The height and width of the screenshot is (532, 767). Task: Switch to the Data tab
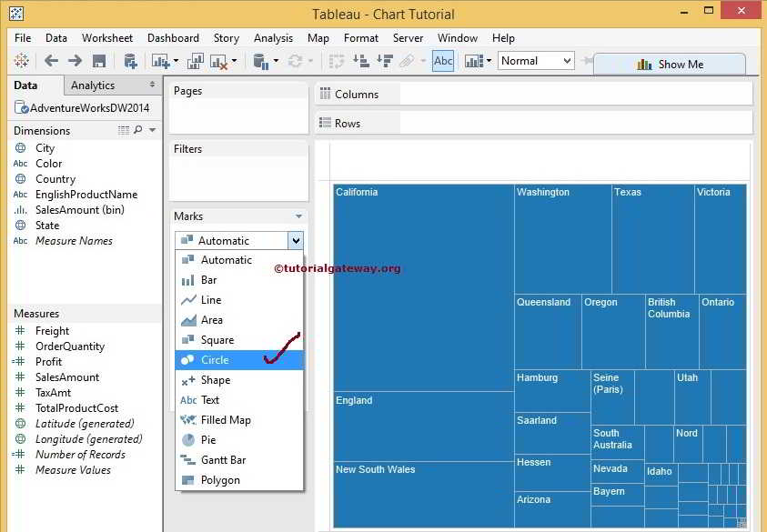[25, 85]
